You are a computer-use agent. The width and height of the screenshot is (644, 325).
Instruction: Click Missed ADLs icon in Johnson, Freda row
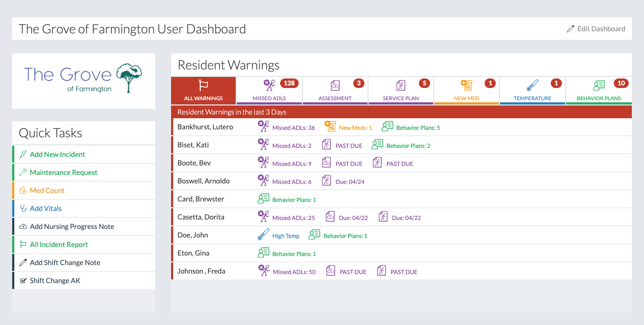click(x=263, y=270)
